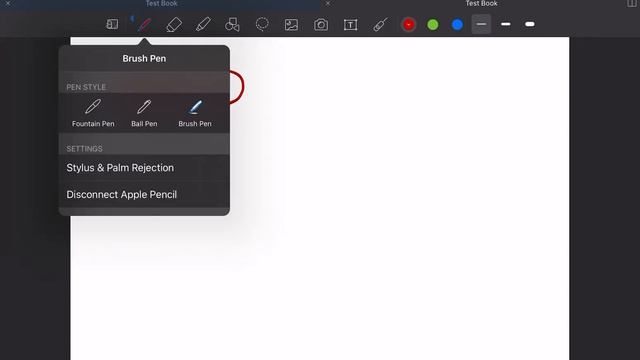Select the thickest stroke width
This screenshot has width=640, height=360.
[530, 24]
